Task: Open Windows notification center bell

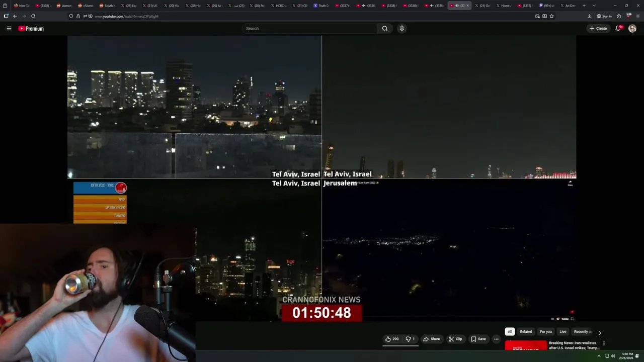Action: (x=637, y=356)
